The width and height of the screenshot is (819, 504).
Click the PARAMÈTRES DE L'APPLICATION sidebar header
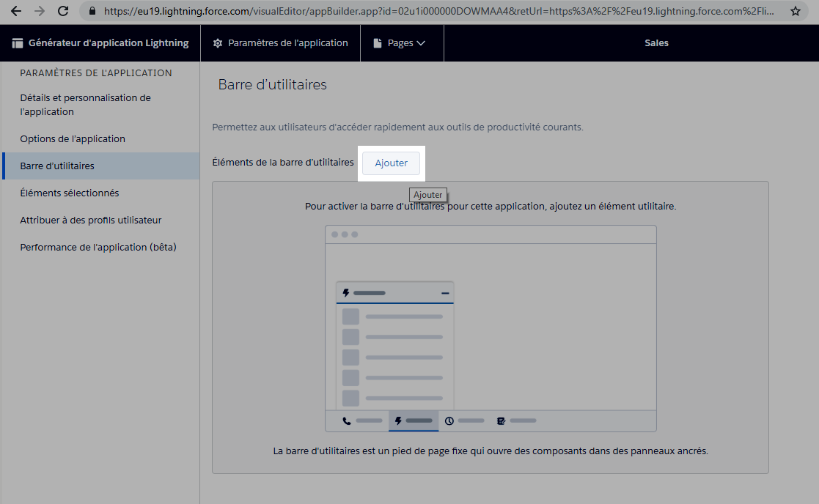pyautogui.click(x=96, y=73)
